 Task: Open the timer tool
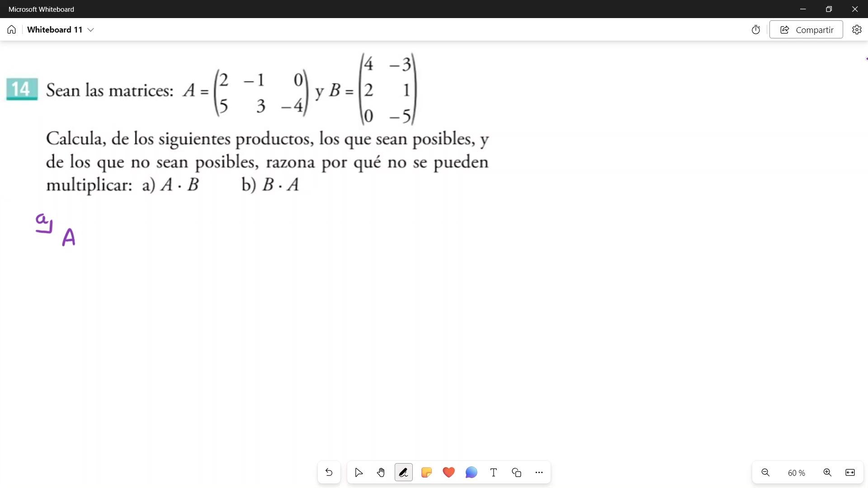coord(755,30)
